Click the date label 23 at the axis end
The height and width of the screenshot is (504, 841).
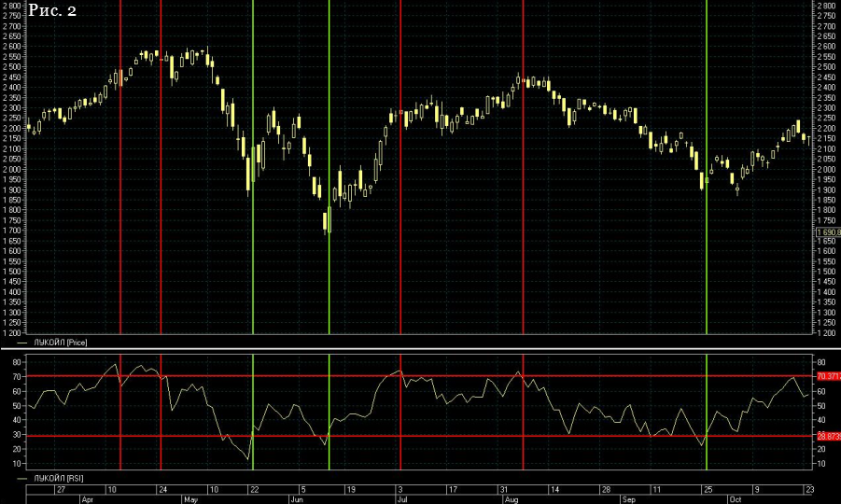point(810,489)
